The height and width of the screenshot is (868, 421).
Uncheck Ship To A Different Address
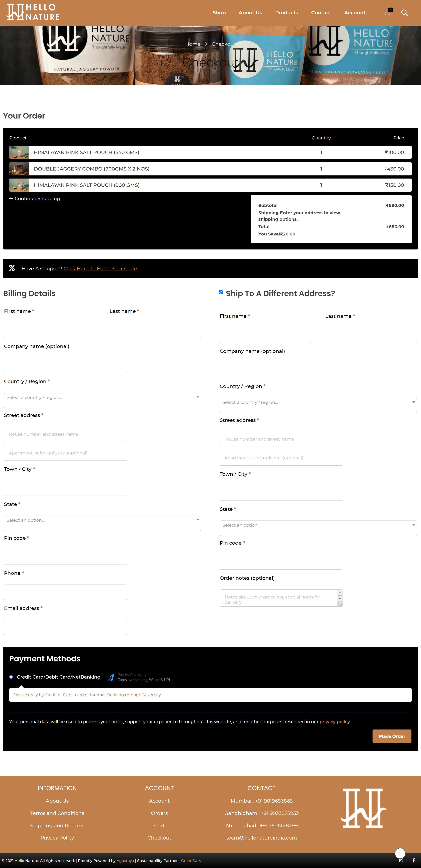221,292
